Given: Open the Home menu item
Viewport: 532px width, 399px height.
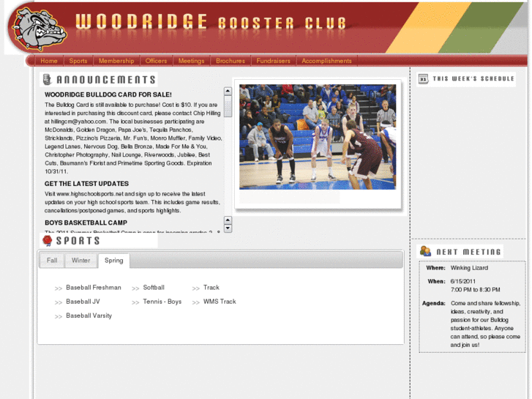Looking at the screenshot, I should click(x=49, y=61).
